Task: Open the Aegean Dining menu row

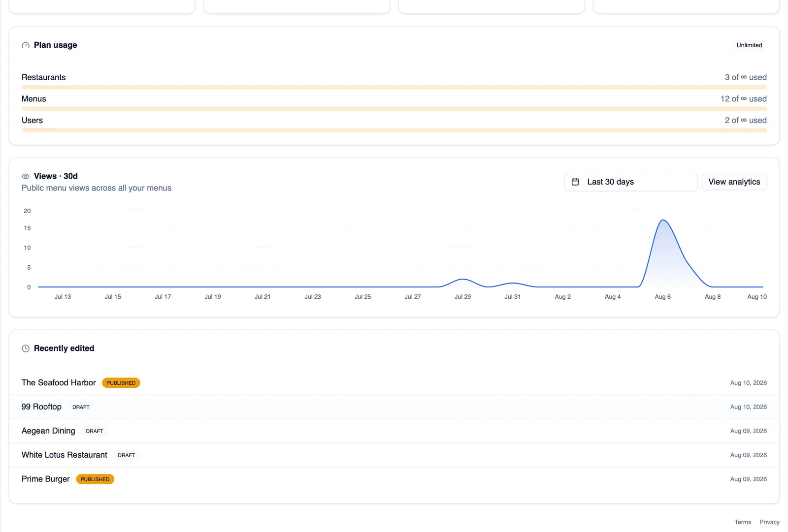Action: (x=394, y=431)
